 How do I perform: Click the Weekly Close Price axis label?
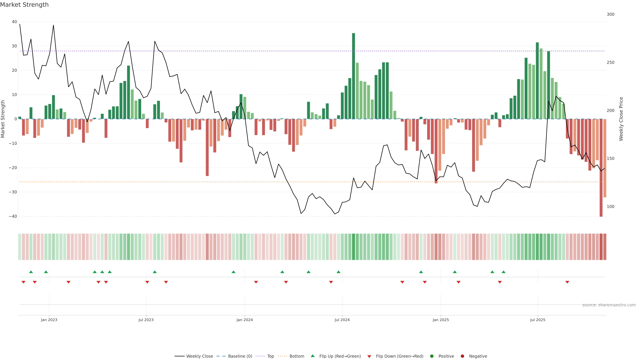pos(621,119)
